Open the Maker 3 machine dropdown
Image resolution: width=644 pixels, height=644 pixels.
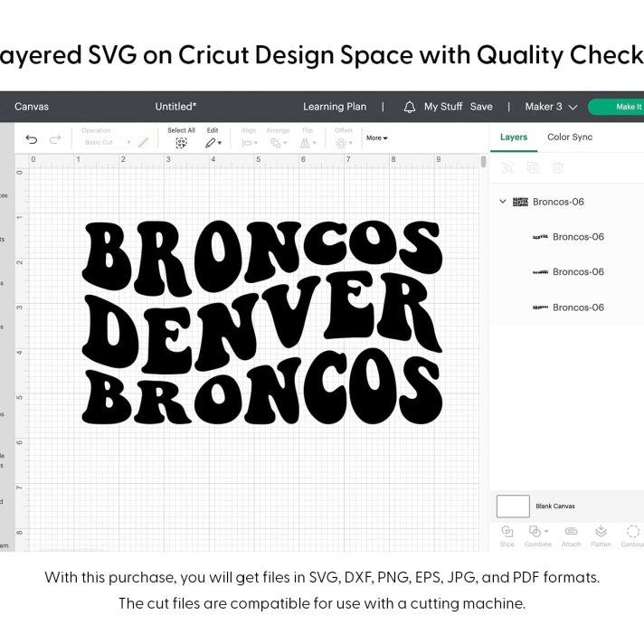tap(551, 107)
